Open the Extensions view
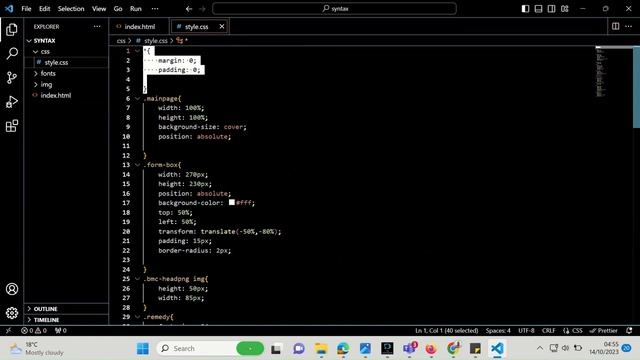Image resolution: width=640 pixels, height=360 pixels. pyautogui.click(x=12, y=126)
